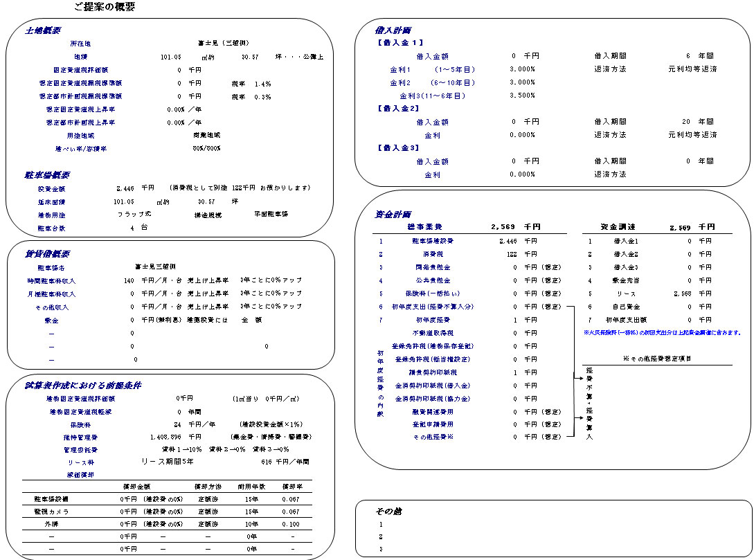
Task: Click the '延床面積' label
Action: (51, 202)
